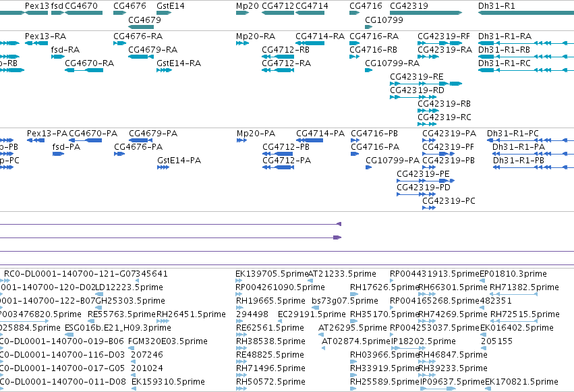Open protein fsd-PA

pos(66,147)
